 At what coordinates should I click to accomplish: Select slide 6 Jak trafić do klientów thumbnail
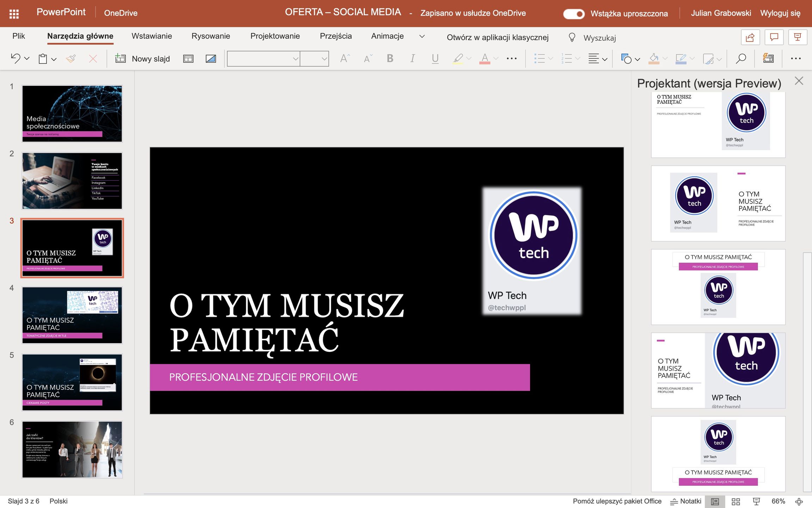[x=72, y=449]
